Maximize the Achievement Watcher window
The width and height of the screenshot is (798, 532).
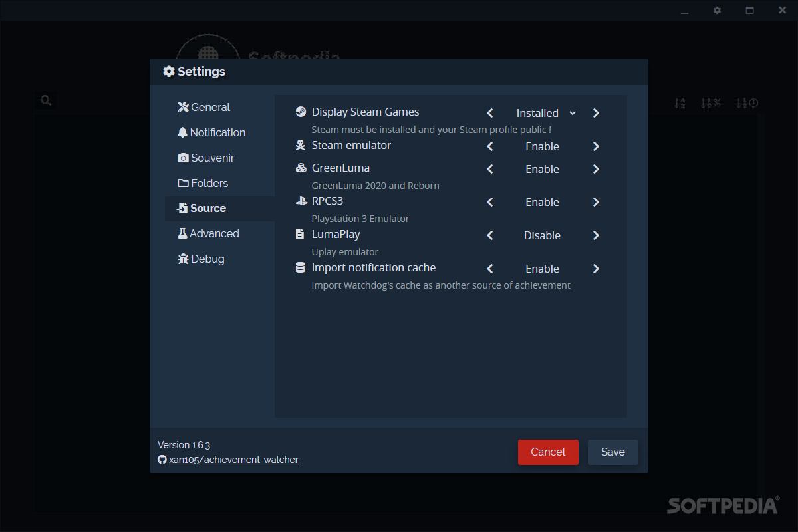[750, 11]
